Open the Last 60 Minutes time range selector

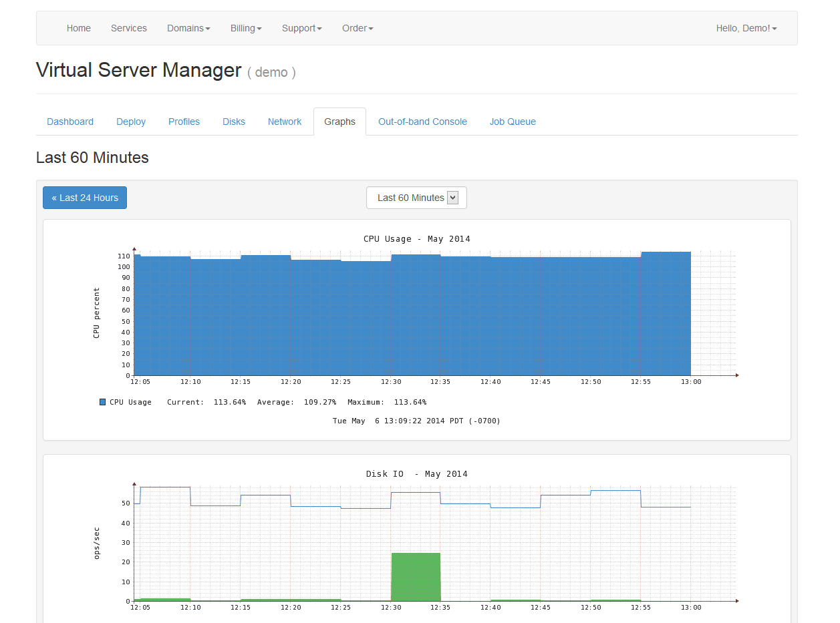[416, 198]
